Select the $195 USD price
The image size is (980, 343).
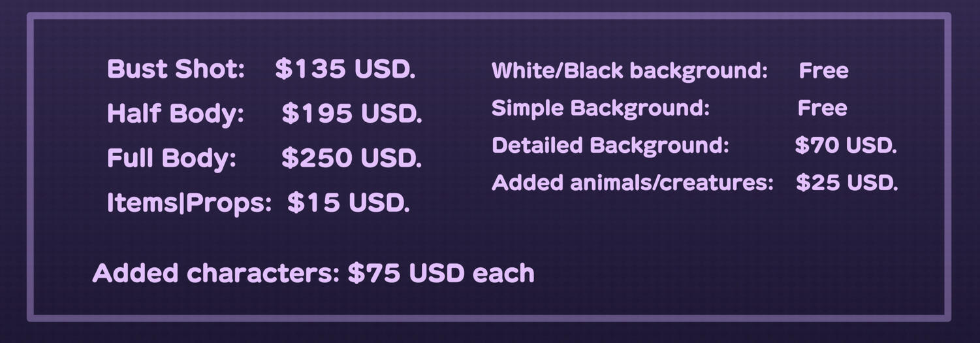(x=351, y=114)
